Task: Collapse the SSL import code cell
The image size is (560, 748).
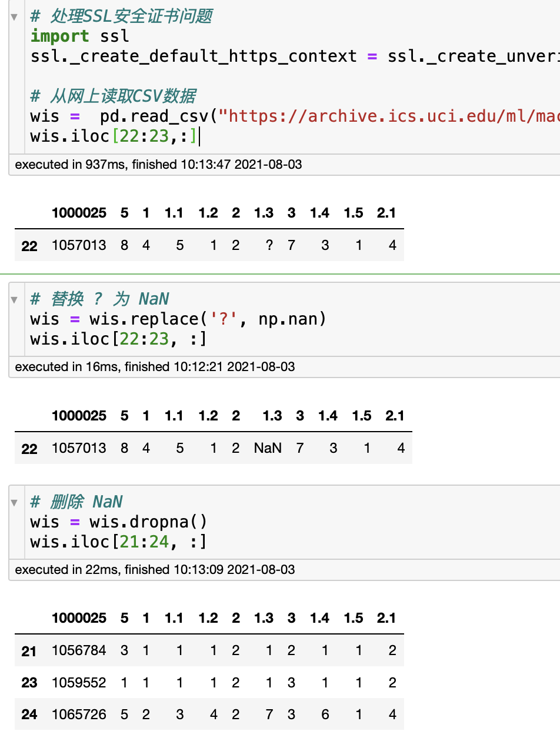Action: pos(14,16)
